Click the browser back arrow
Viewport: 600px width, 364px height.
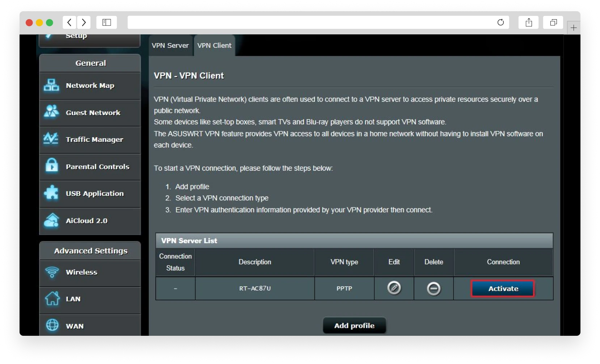pyautogui.click(x=69, y=22)
